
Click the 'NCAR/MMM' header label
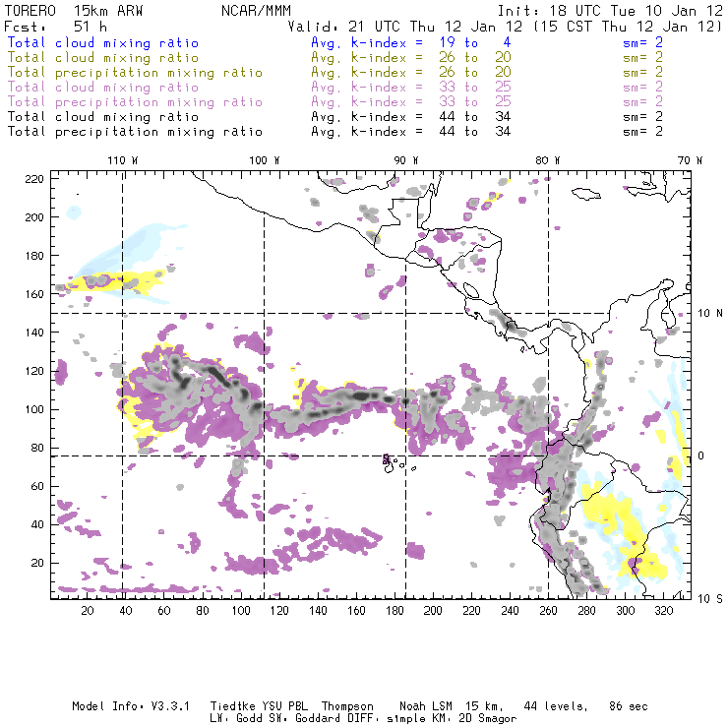click(x=256, y=11)
